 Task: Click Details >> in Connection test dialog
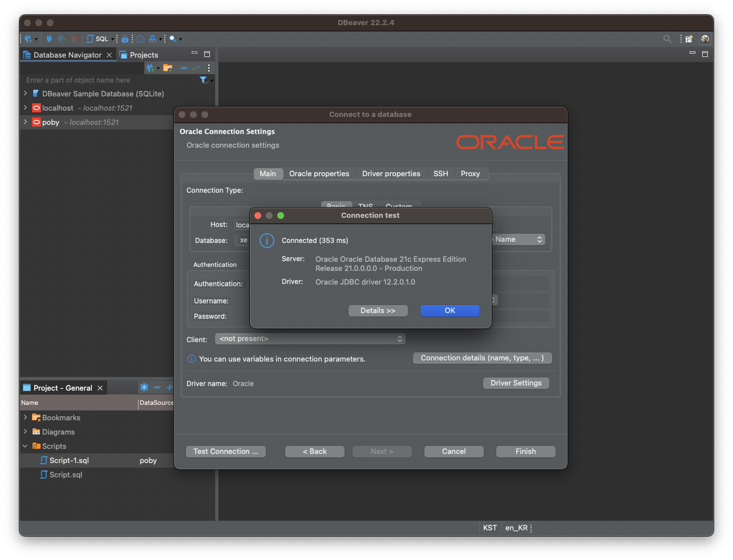[x=378, y=311]
